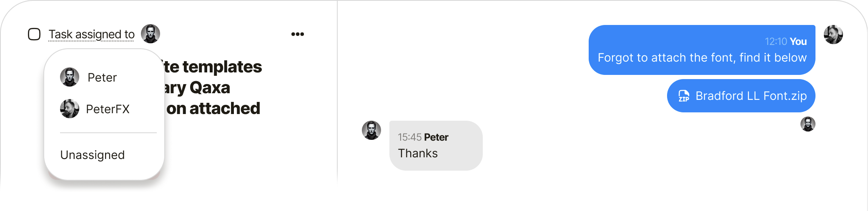Open the Task assigned to dropdown
Screen dimensions: 868x211
point(92,34)
